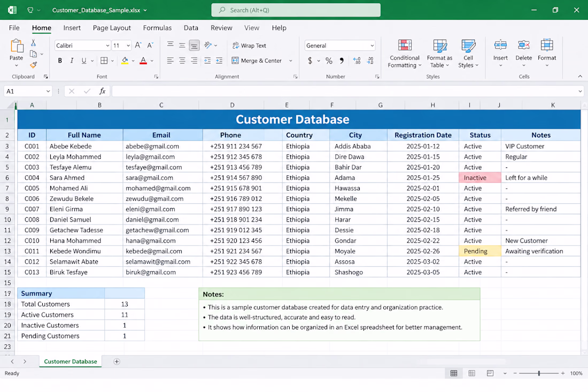
Task: Switch to the Formulas ribbon tab
Action: click(x=157, y=28)
